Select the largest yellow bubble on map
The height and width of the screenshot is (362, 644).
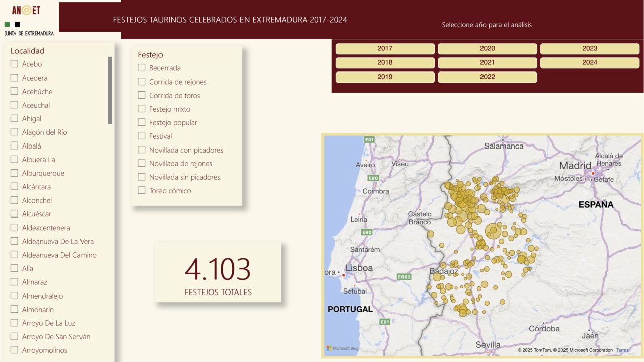pyautogui.click(x=493, y=231)
